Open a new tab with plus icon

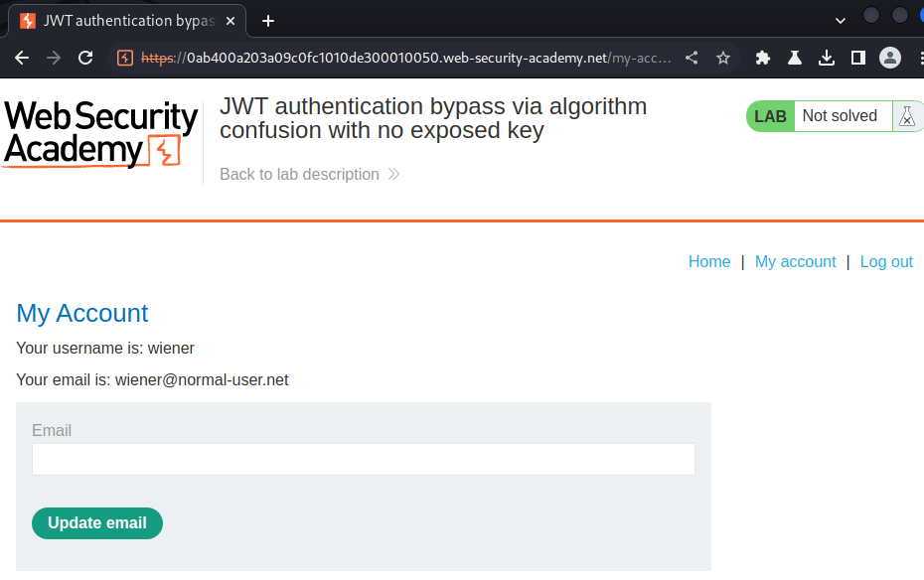tap(268, 21)
